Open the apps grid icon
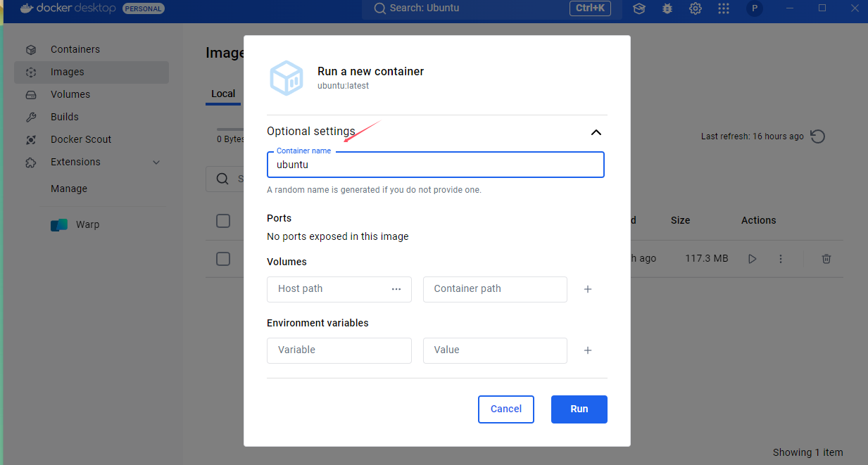 point(724,8)
